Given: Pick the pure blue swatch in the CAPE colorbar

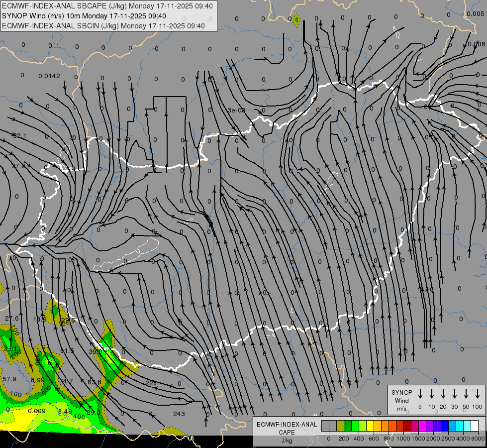Looking at the screenshot, I should pos(445,426).
